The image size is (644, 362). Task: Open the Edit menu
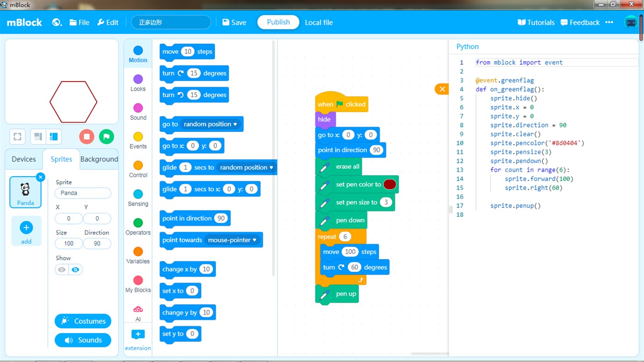point(108,22)
